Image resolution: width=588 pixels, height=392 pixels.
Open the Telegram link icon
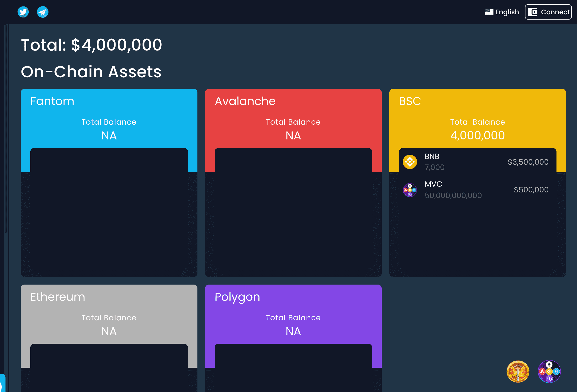(43, 12)
